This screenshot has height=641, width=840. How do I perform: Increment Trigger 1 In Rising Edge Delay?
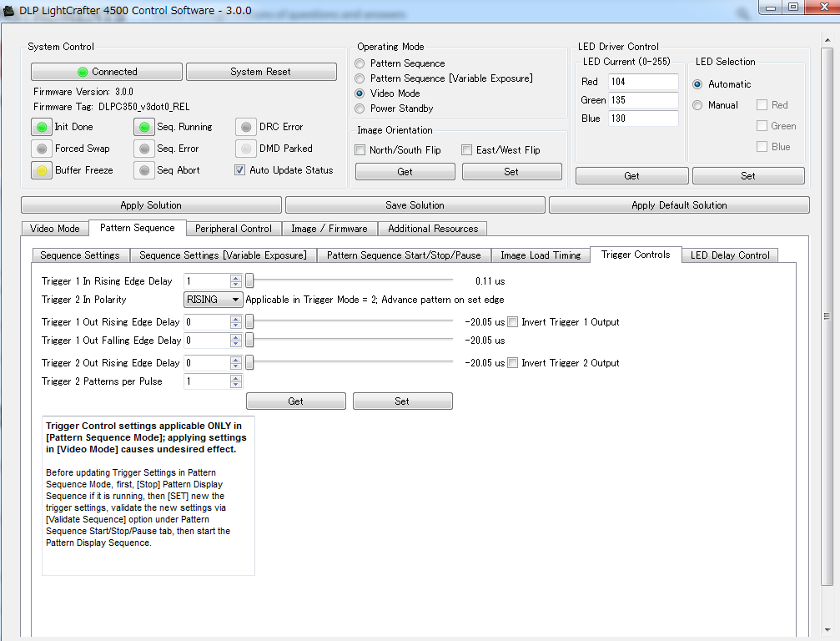236,278
